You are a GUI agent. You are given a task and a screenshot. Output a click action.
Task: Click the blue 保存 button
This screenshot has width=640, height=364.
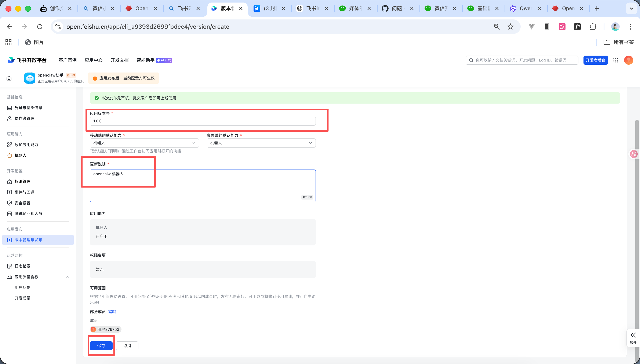pos(101,346)
